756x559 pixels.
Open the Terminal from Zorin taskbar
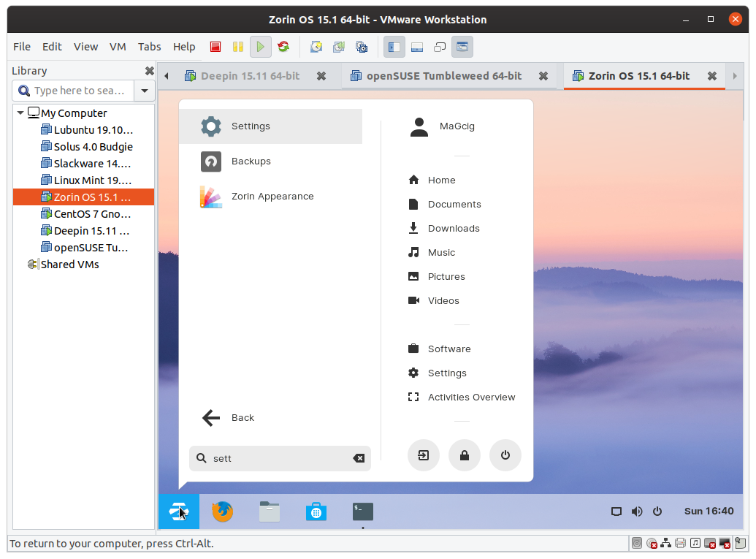coord(363,512)
